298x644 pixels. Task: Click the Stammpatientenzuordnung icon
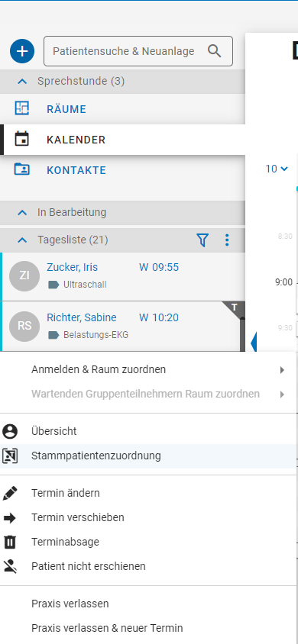10,456
